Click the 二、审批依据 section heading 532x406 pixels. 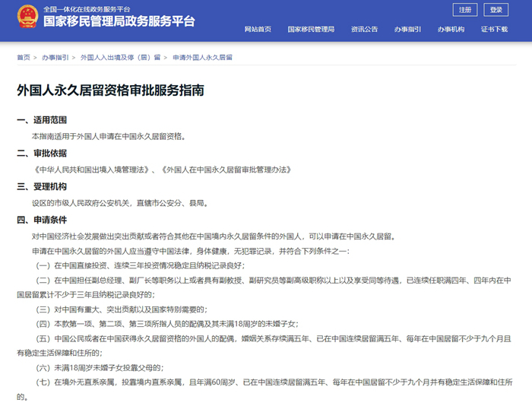coord(42,153)
